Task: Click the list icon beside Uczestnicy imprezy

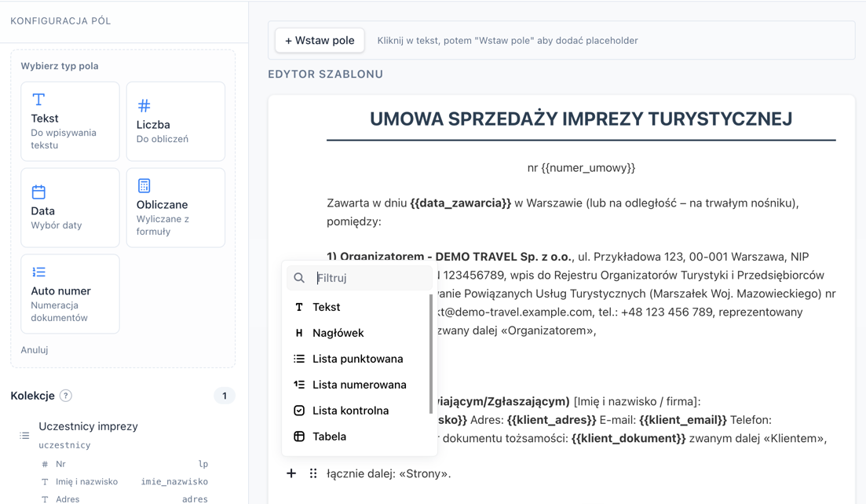Action: pyautogui.click(x=24, y=434)
